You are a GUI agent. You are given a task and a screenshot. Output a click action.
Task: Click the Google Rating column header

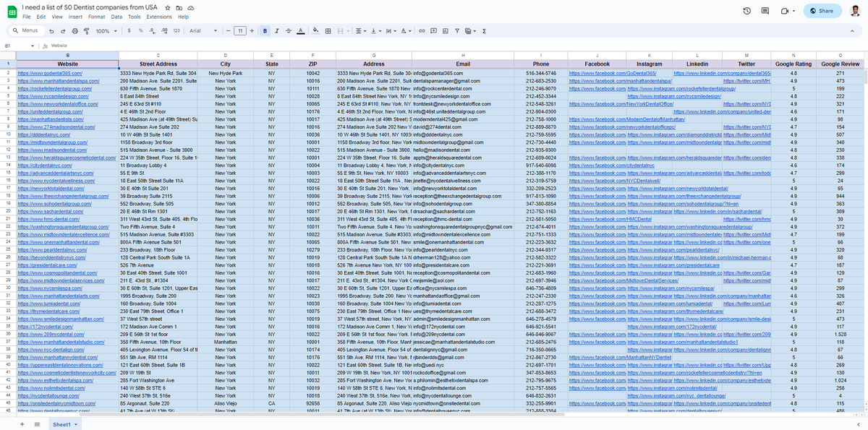(793, 64)
